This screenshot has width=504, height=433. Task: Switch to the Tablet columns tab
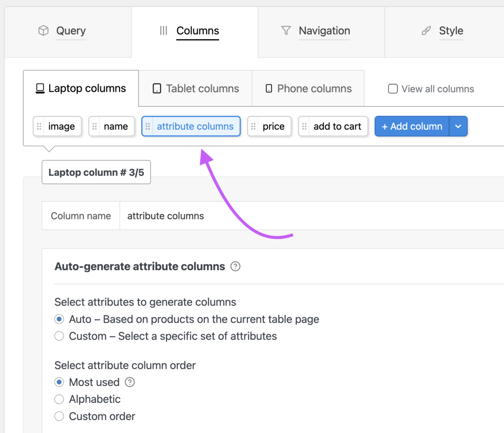point(194,88)
